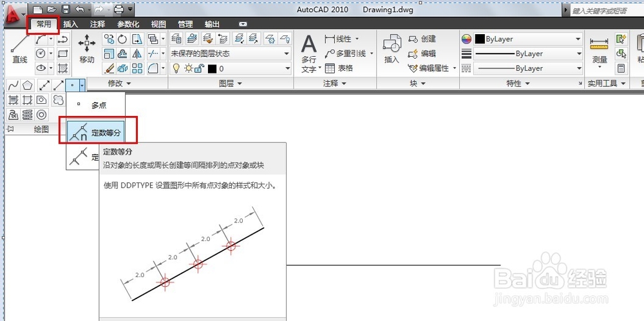Click the Layer Properties icon
Viewport: 644px width, 321px height.
point(176,39)
